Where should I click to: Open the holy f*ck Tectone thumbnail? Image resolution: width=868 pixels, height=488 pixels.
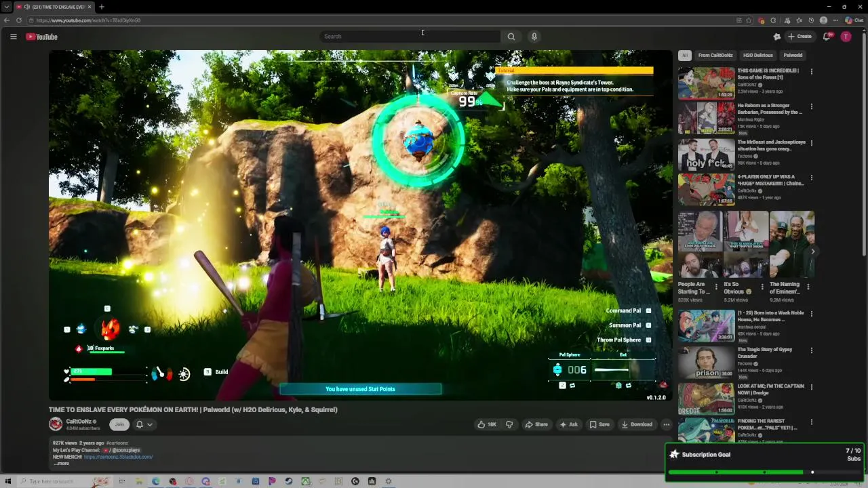pos(706,155)
